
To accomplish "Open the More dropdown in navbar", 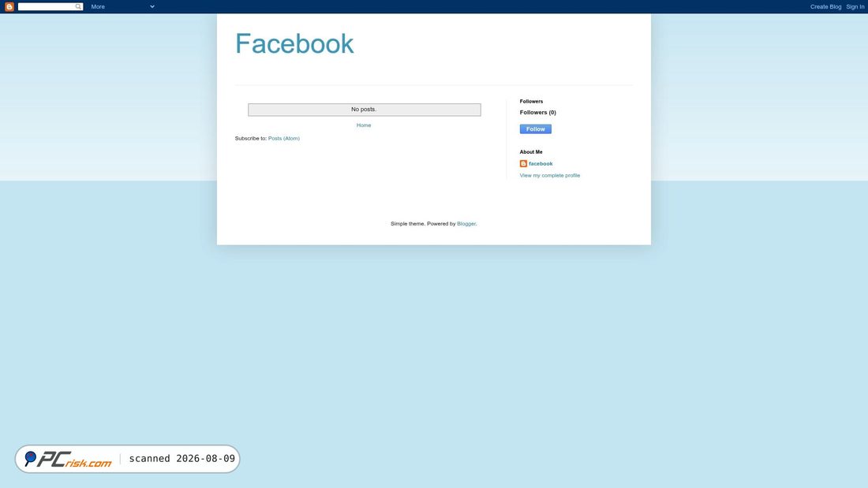I will (122, 6).
